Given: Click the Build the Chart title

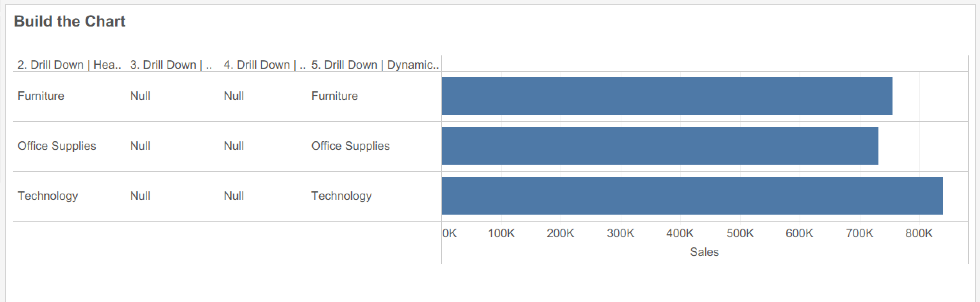Looking at the screenshot, I should (70, 21).
